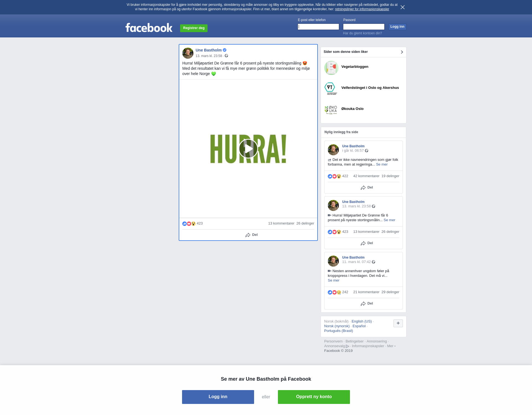Expand 'Se mer' on the kroppspress post
The width and height of the screenshot is (532, 415).
pos(334,280)
